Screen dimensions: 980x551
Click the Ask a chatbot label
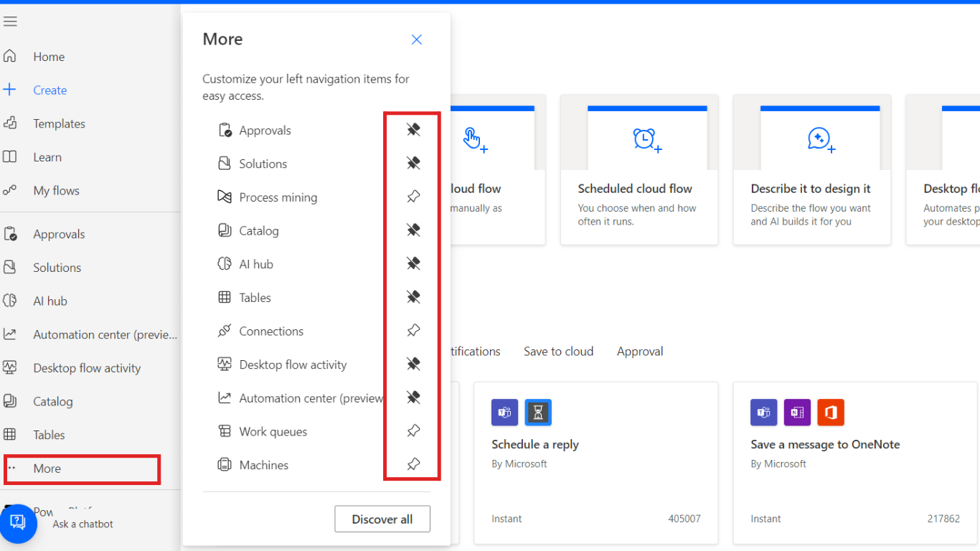click(83, 524)
